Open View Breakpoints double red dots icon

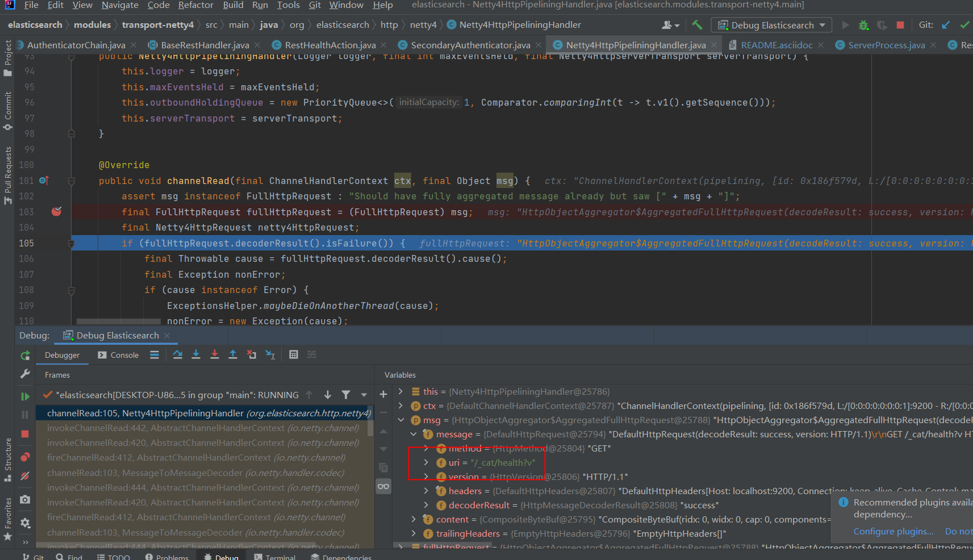tap(25, 457)
